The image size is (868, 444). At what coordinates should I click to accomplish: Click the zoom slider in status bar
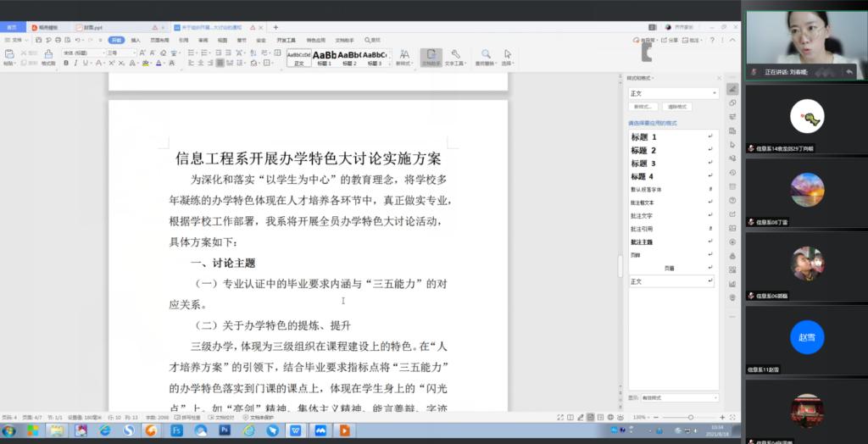tap(690, 417)
